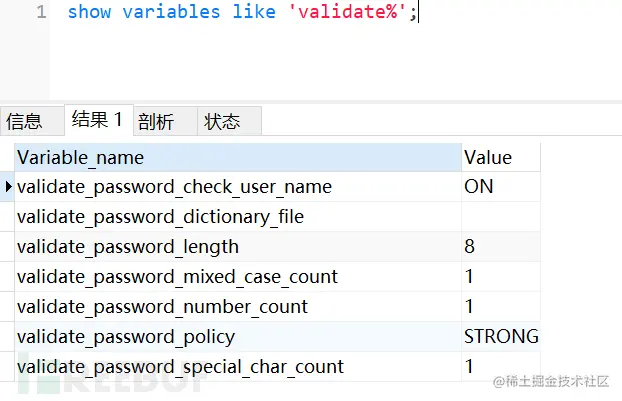This screenshot has height=401, width=622.
Task: Click line number 1 in editor gutter
Action: 42,12
